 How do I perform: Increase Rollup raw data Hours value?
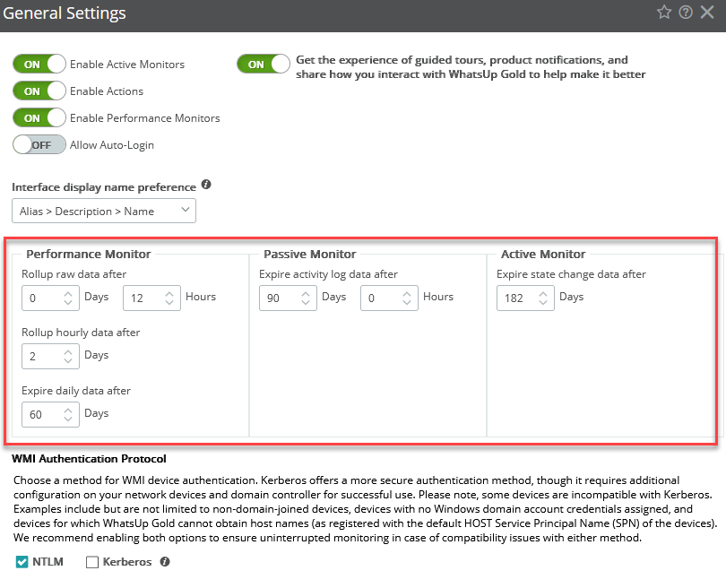coord(169,293)
